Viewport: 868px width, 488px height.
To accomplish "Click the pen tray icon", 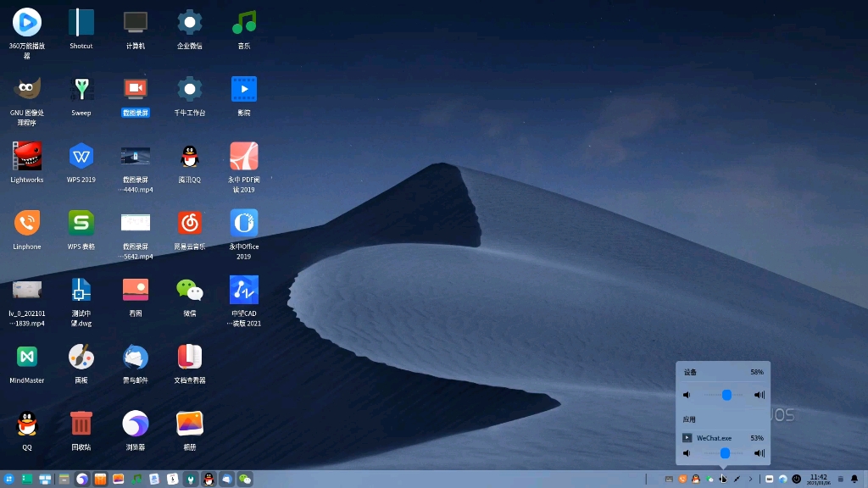I will click(x=737, y=480).
